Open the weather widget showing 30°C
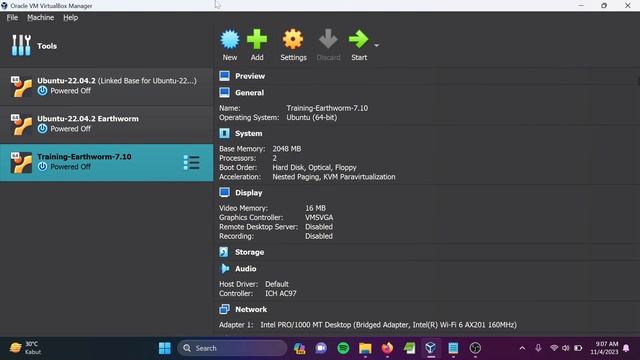 [26, 348]
